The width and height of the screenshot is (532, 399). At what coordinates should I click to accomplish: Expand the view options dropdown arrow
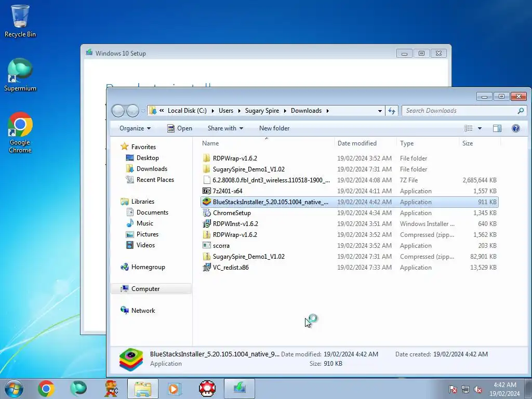click(480, 128)
